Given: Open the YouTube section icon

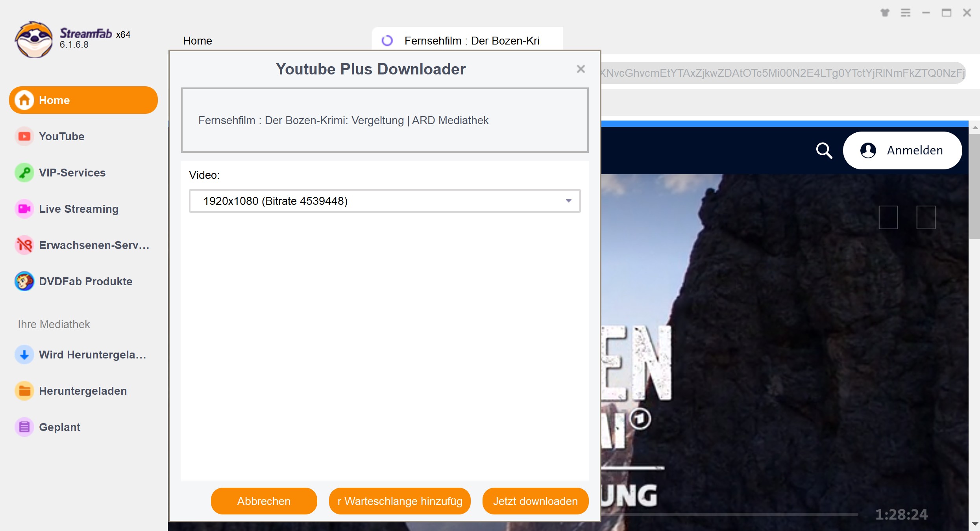Looking at the screenshot, I should coord(23,136).
